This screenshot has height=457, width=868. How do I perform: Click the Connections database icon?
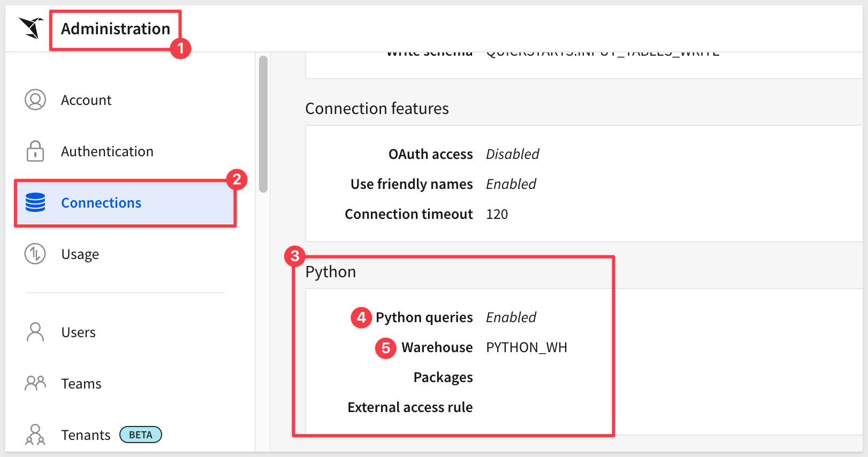pos(35,203)
